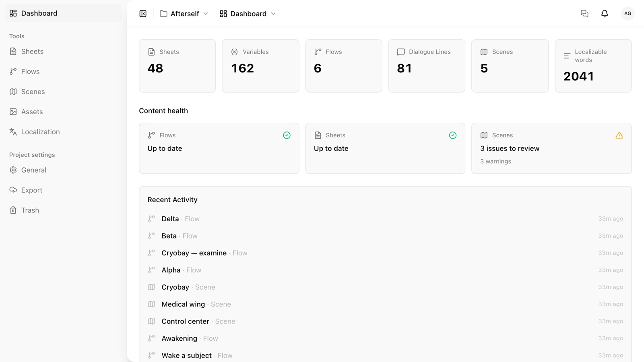
Task: Open Localization in the sidebar
Action: 64,132
